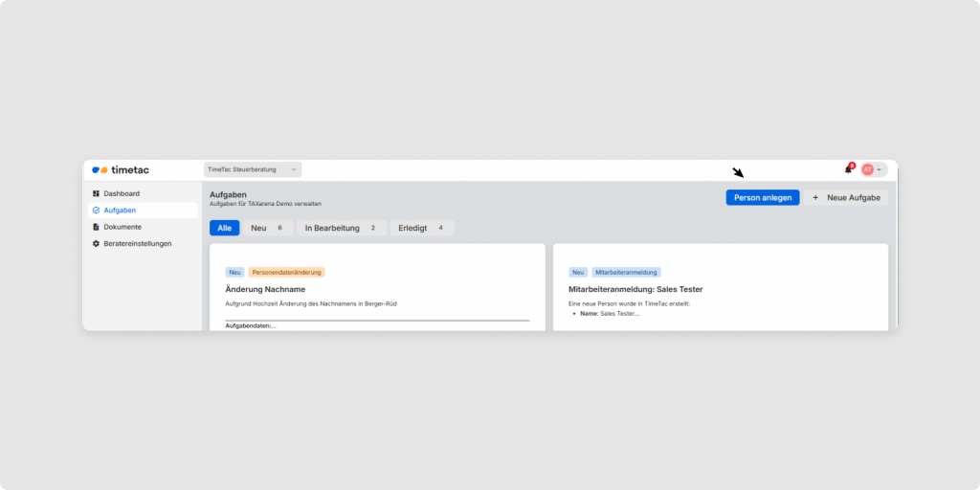This screenshot has height=490, width=980.
Task: Click the timetac logo
Action: coord(121,169)
